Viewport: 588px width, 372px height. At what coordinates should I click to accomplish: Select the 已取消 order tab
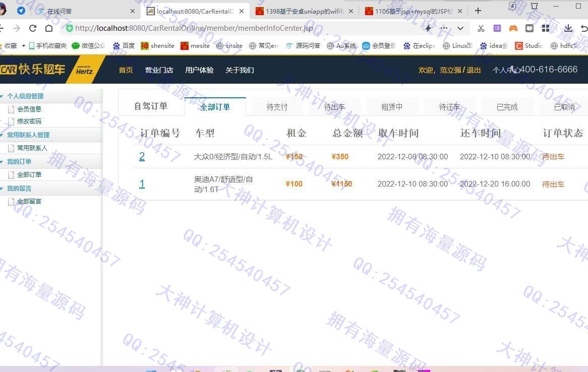(564, 107)
